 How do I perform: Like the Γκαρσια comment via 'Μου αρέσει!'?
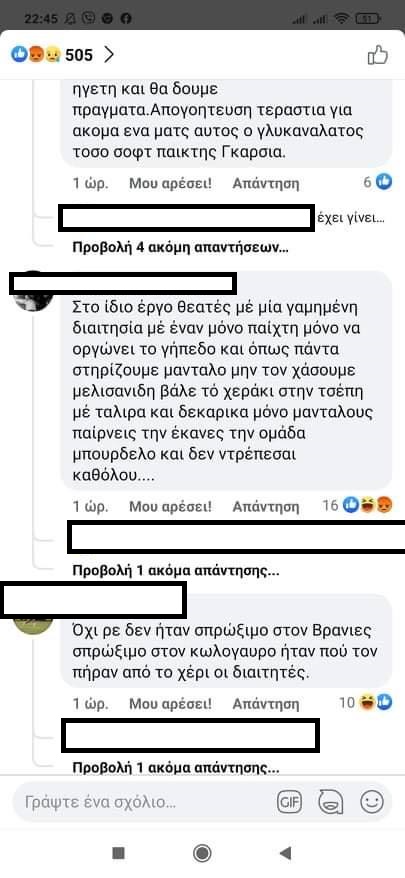click(170, 183)
